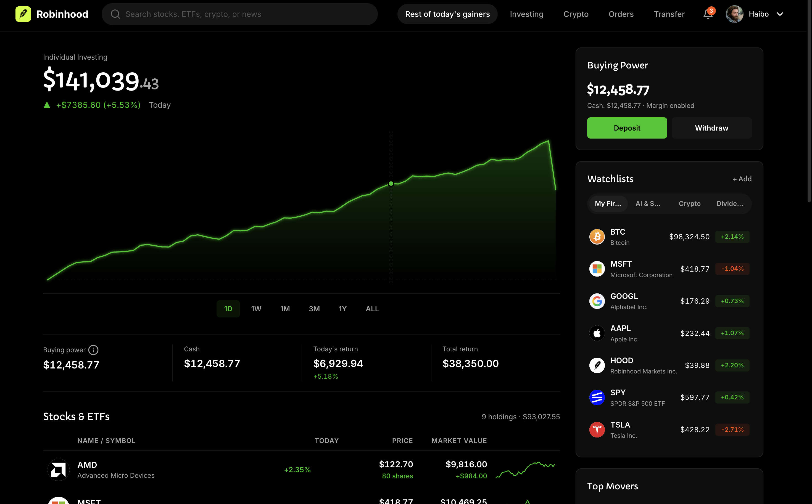
Task: Click the Withdraw button
Action: pyautogui.click(x=711, y=128)
